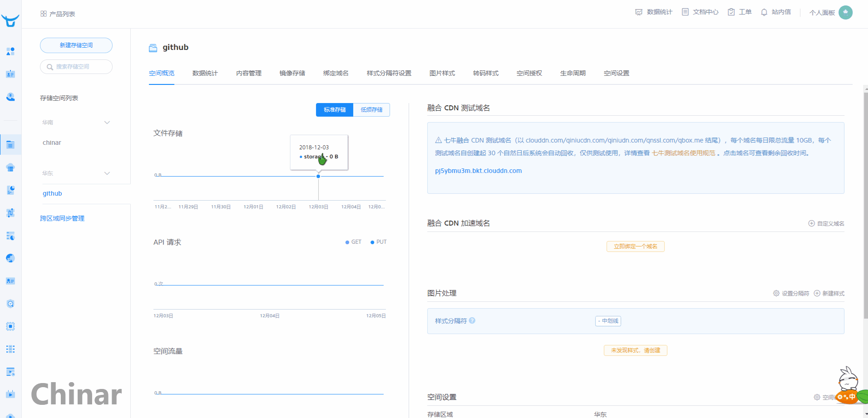Open the video-with-clock icon in sidebar
The height and width of the screenshot is (418, 868).
point(10,372)
